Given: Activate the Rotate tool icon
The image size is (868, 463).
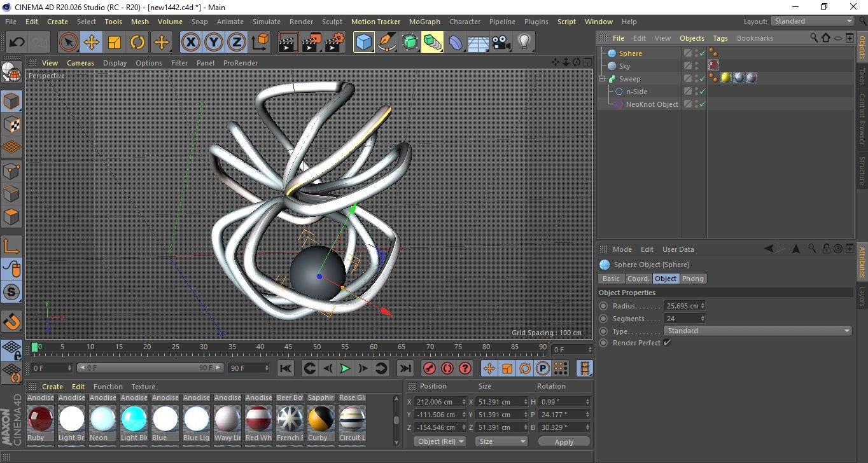Looking at the screenshot, I should [x=137, y=43].
